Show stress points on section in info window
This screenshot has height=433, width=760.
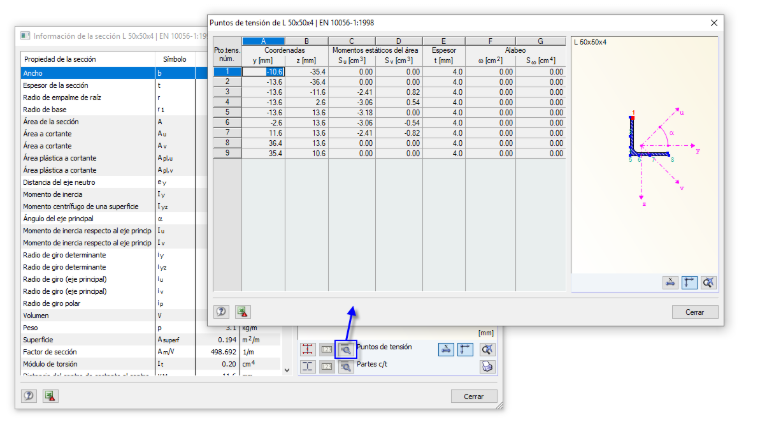(307, 349)
